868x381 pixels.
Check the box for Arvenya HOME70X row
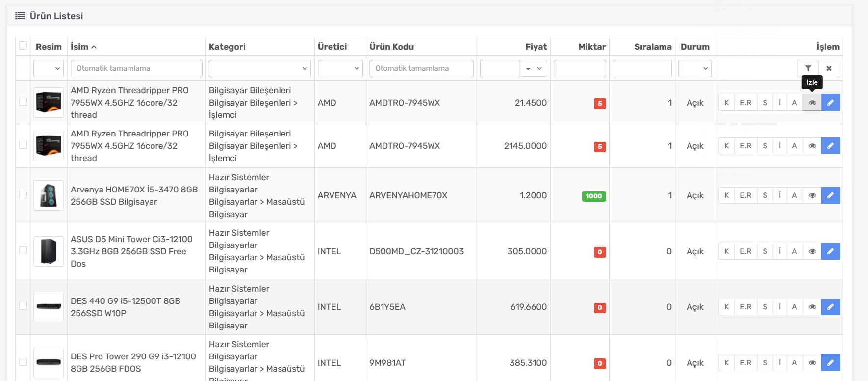[x=23, y=194]
